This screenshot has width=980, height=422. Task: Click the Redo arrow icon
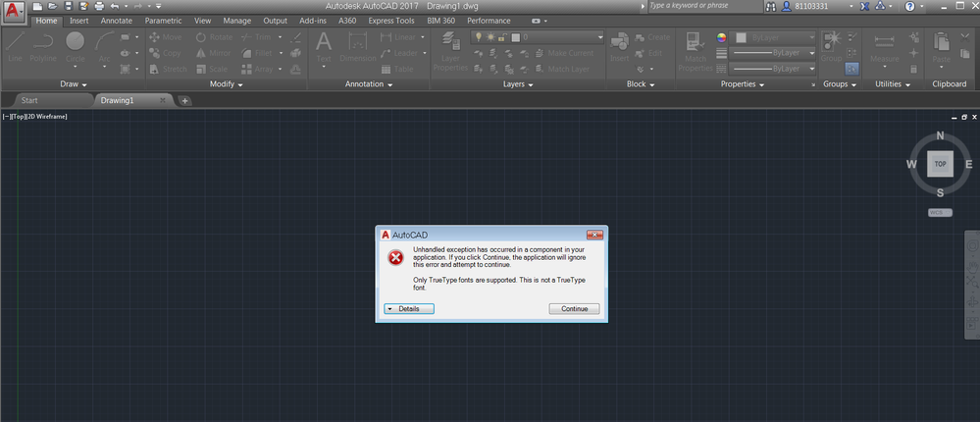pyautogui.click(x=138, y=6)
